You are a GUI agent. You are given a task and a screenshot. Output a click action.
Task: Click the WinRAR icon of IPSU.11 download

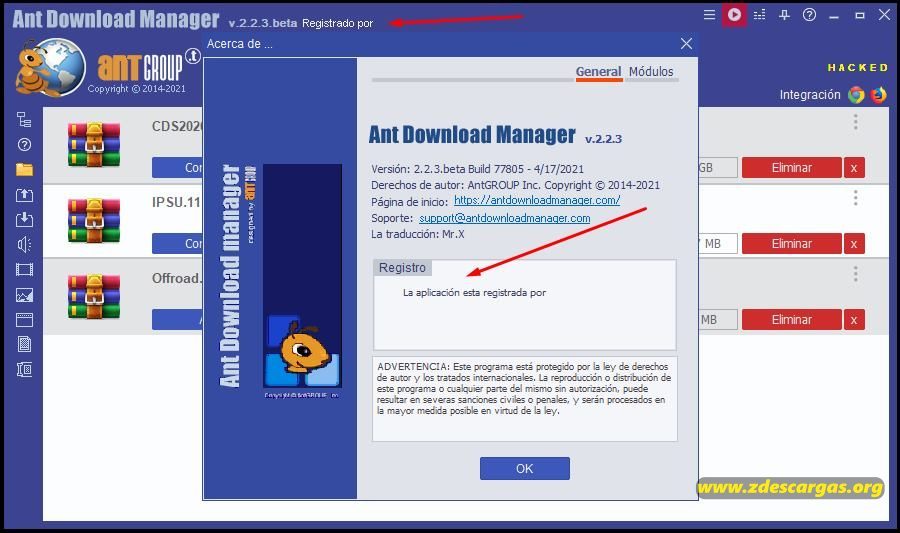(x=94, y=220)
